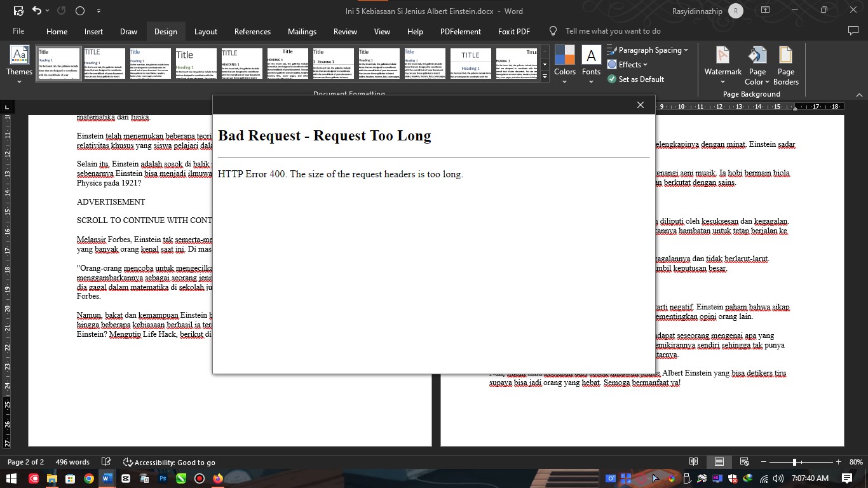Open the theme Colors palette
Image resolution: width=868 pixels, height=488 pixels.
click(564, 62)
